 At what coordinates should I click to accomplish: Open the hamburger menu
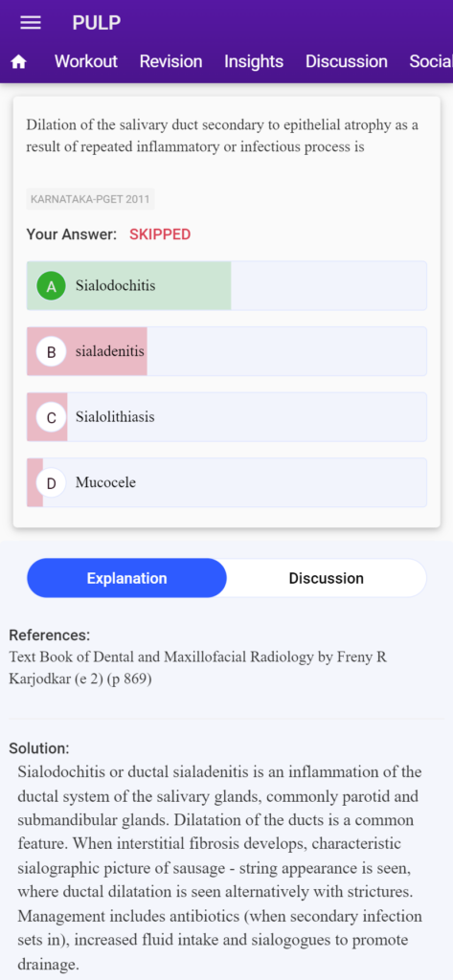[31, 23]
